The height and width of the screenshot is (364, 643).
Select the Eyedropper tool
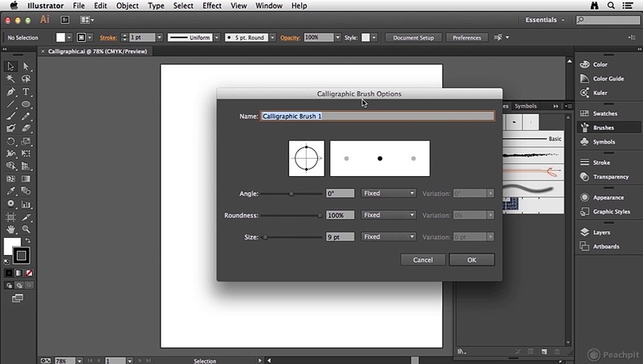pyautogui.click(x=11, y=191)
